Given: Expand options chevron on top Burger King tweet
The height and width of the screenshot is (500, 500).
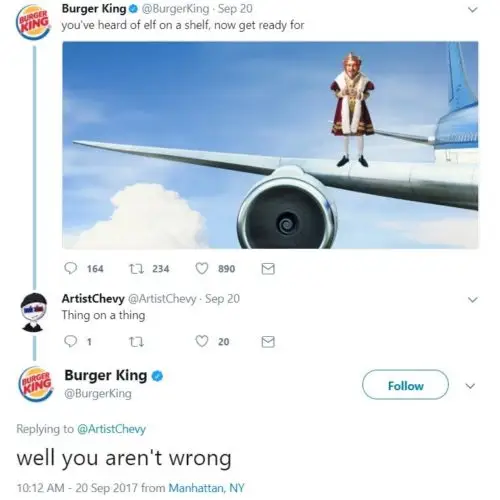Looking at the screenshot, I should [472, 10].
